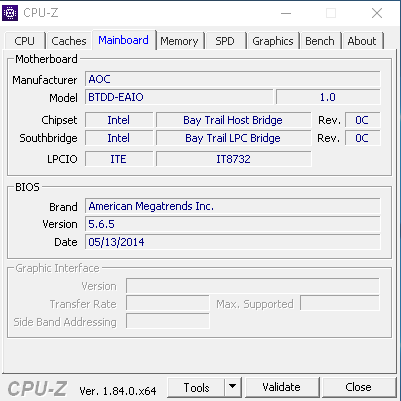Close window using title bar X
Viewport: 401px width, 401px height.
tap(377, 13)
